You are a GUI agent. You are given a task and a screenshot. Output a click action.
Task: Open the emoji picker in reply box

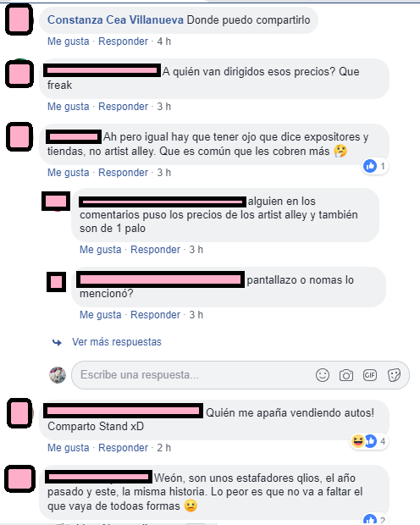pos(323,375)
